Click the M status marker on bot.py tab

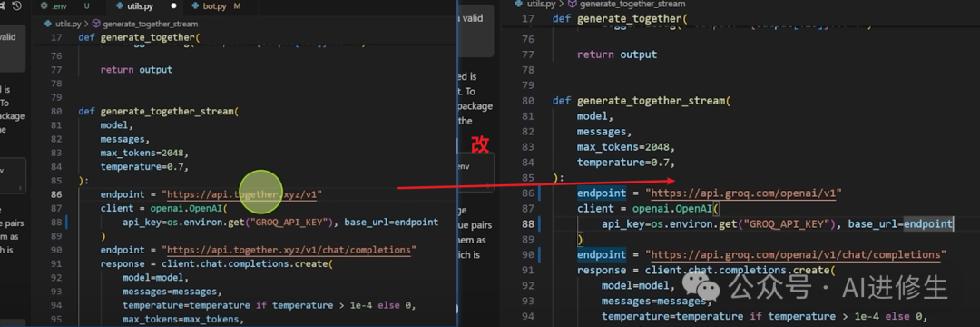237,6
